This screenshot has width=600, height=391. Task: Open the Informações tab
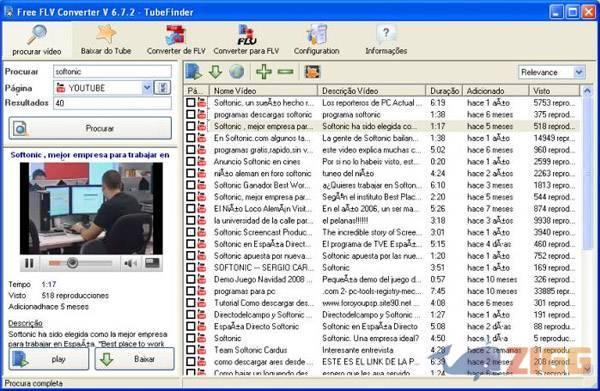coord(386,40)
